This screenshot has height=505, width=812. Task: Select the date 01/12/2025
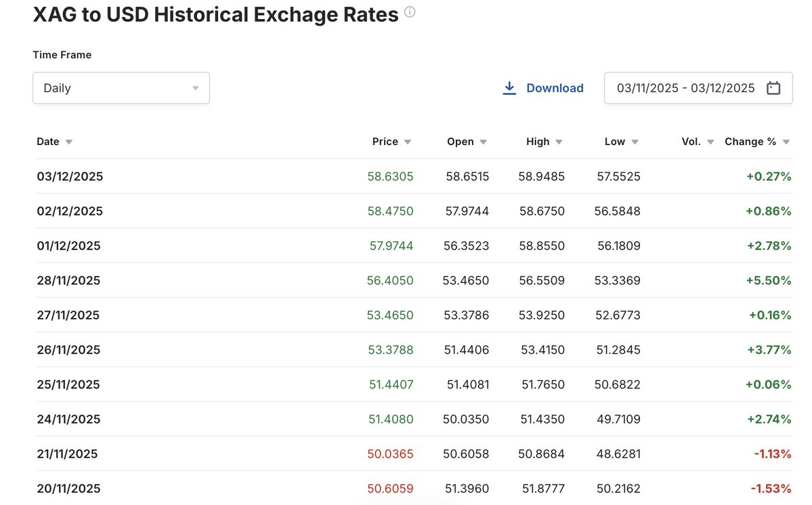coord(68,246)
